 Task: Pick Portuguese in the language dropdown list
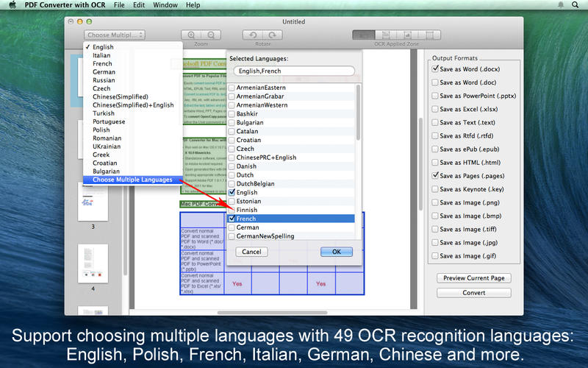(109, 121)
